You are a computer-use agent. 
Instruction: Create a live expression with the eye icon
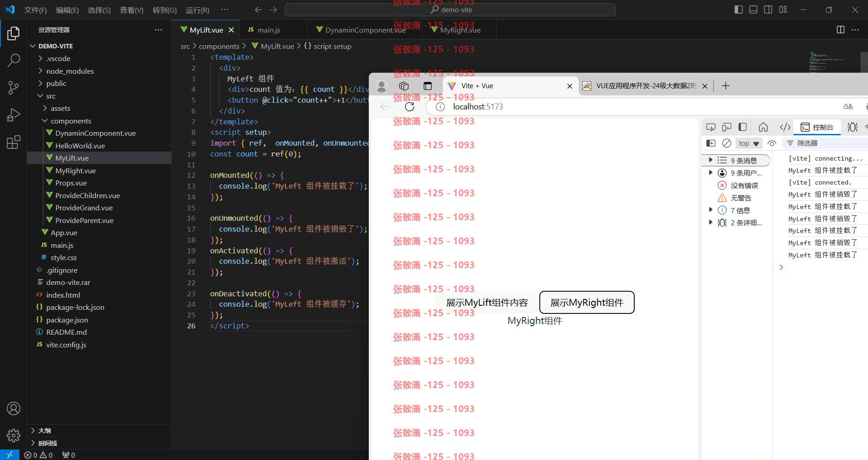tap(772, 143)
